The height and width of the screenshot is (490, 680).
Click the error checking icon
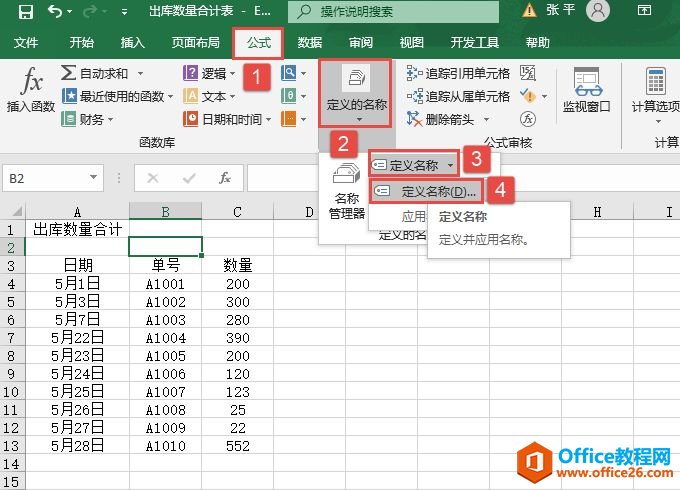[528, 95]
